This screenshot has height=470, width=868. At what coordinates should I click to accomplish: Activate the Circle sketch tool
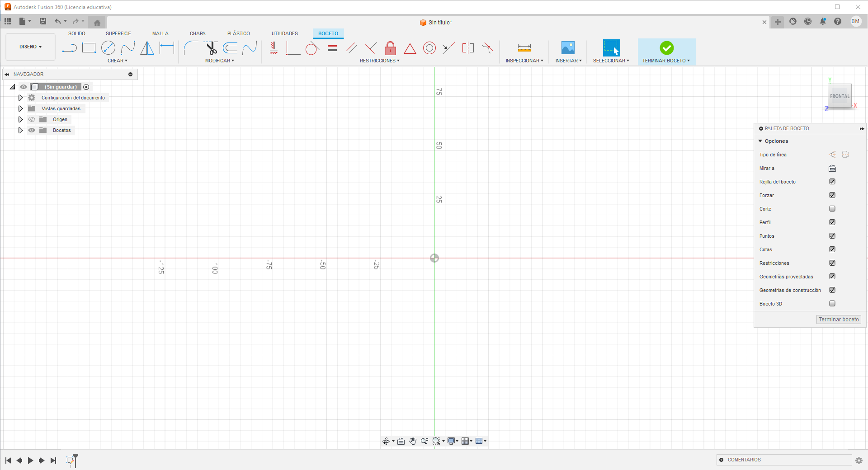point(108,47)
